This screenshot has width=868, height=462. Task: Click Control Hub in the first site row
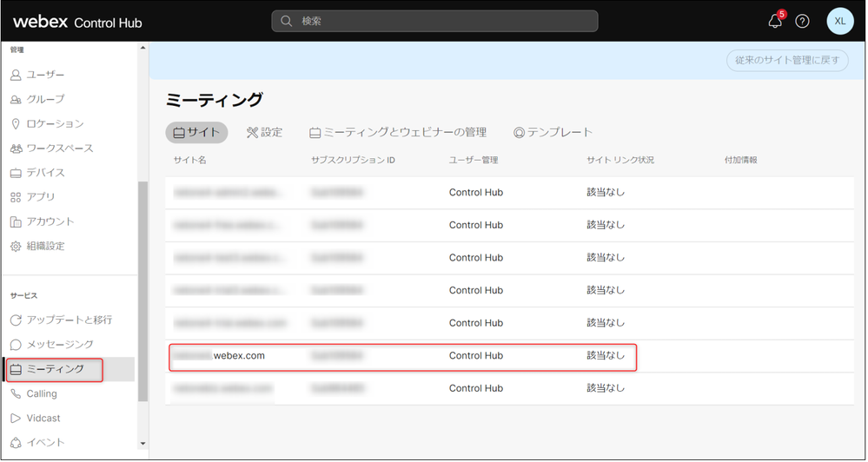click(476, 193)
